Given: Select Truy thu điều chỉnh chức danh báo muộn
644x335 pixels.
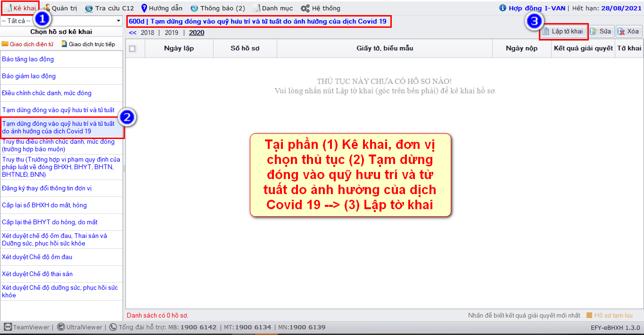Looking at the screenshot, I should pos(61,146).
